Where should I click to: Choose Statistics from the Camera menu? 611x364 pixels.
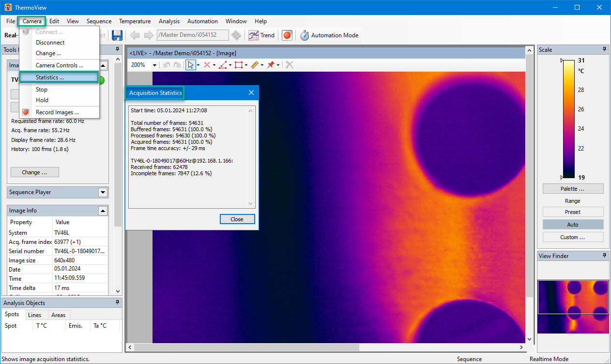click(59, 77)
